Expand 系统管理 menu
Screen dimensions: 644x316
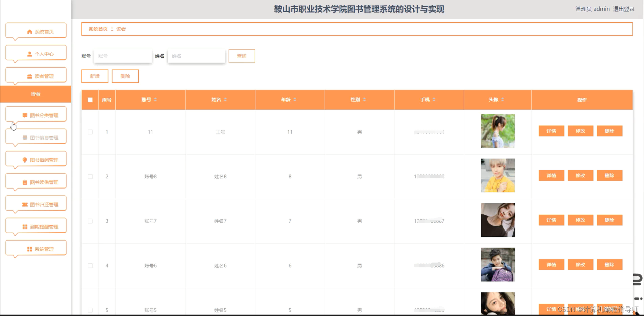[x=36, y=249]
